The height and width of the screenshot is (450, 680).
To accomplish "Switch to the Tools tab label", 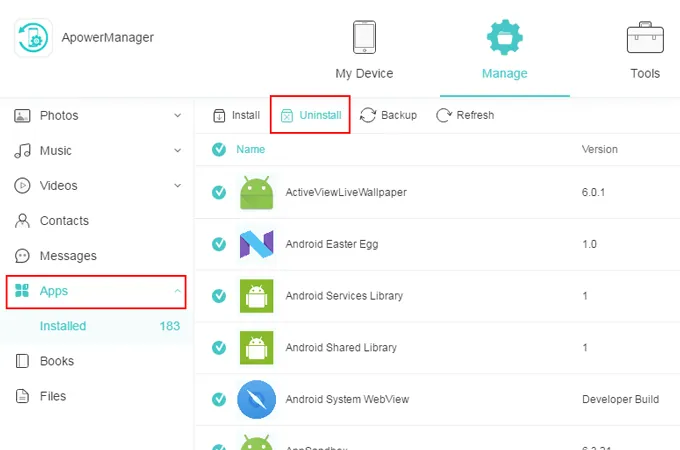I will 645,73.
